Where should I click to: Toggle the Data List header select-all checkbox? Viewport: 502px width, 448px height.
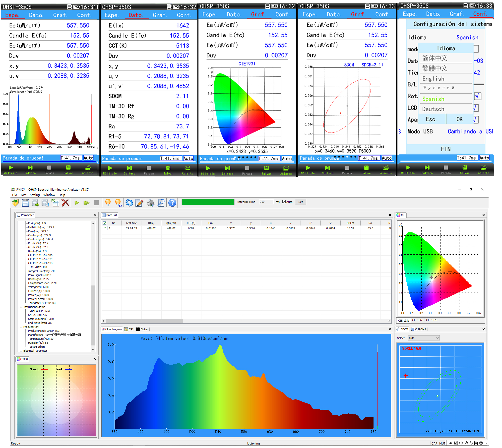[105, 223]
